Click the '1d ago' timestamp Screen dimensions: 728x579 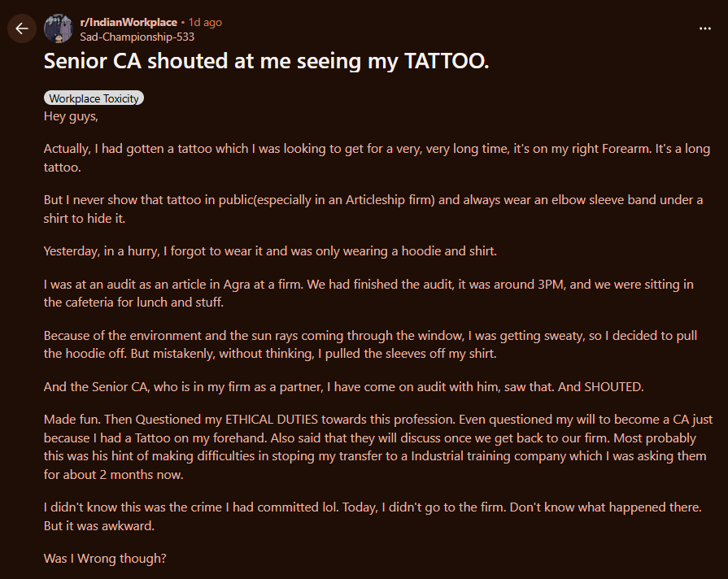[x=204, y=22]
